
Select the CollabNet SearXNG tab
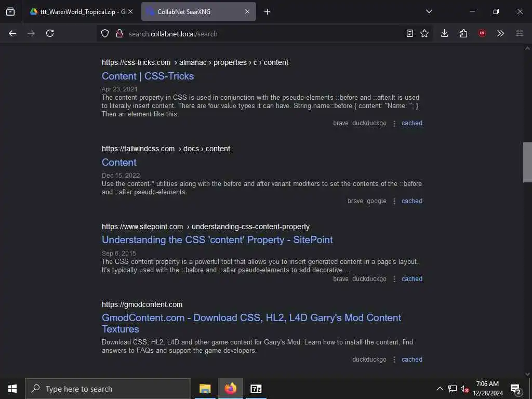click(198, 11)
